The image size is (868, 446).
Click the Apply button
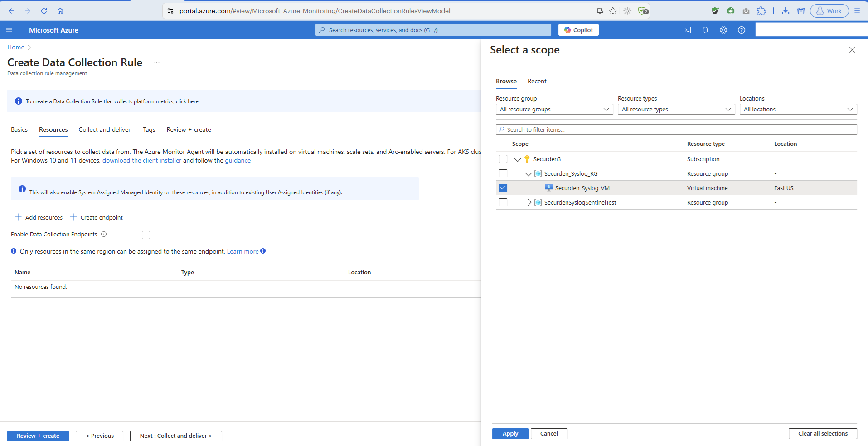510,433
